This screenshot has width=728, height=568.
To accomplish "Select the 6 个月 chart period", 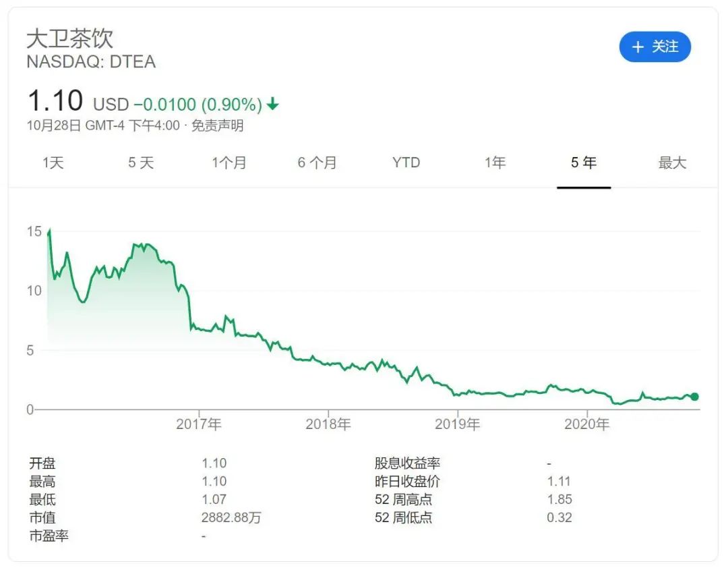I will 317,163.
